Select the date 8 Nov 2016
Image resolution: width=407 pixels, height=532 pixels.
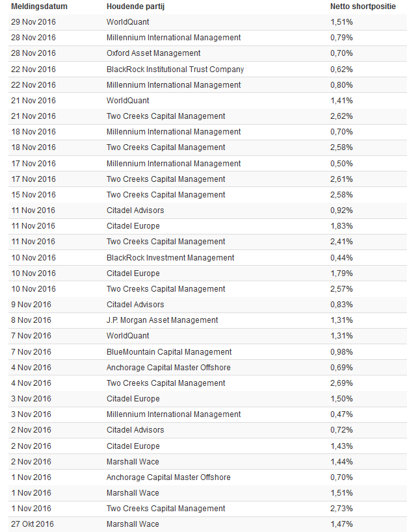(31, 320)
